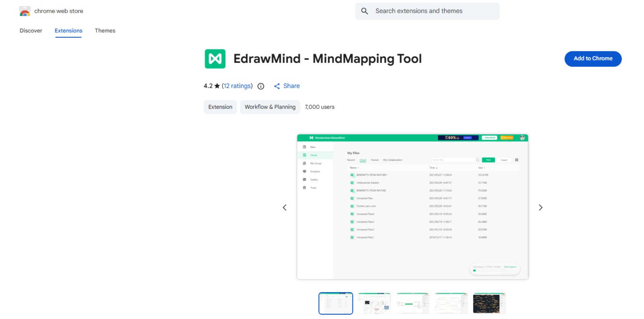Viewport: 644px width, 319px height.
Task: Click the My Group icon in the sidebar
Action: click(x=304, y=163)
